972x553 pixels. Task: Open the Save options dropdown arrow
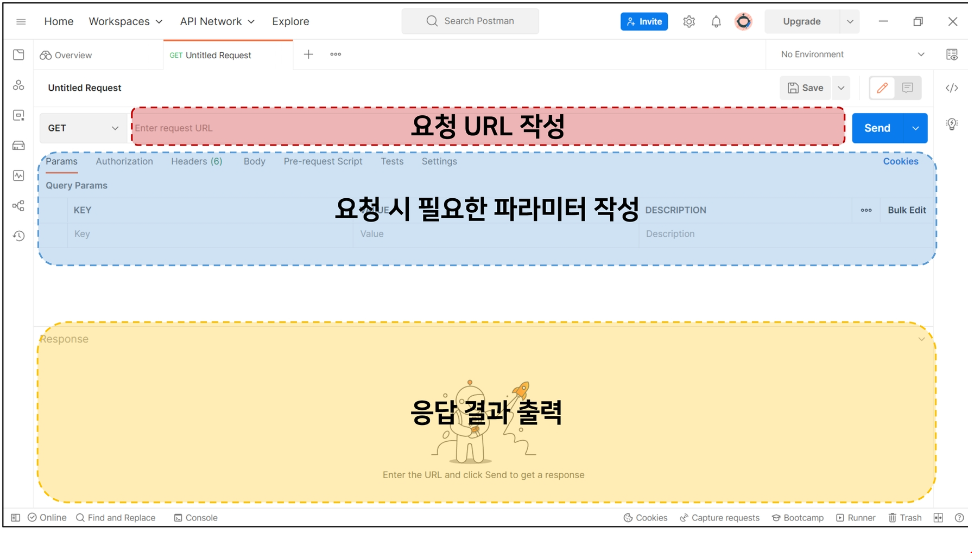tap(841, 88)
